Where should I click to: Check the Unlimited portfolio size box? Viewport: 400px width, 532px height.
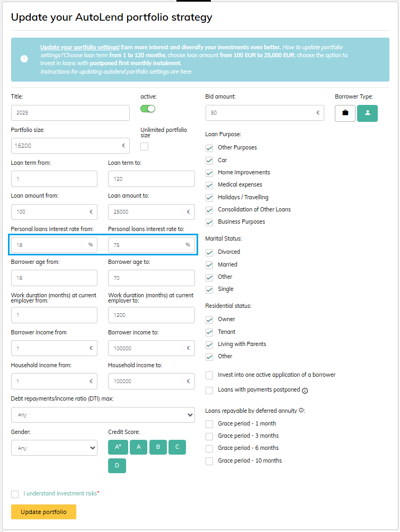[144, 146]
